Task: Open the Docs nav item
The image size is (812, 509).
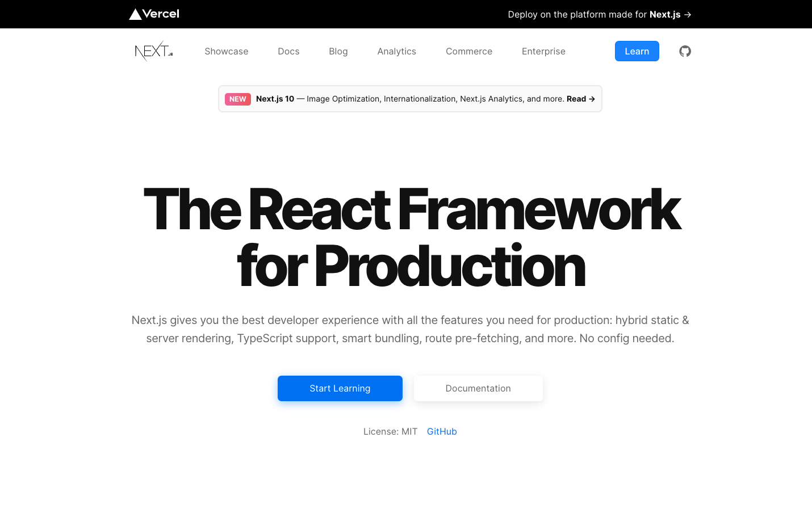Action: [x=288, y=51]
